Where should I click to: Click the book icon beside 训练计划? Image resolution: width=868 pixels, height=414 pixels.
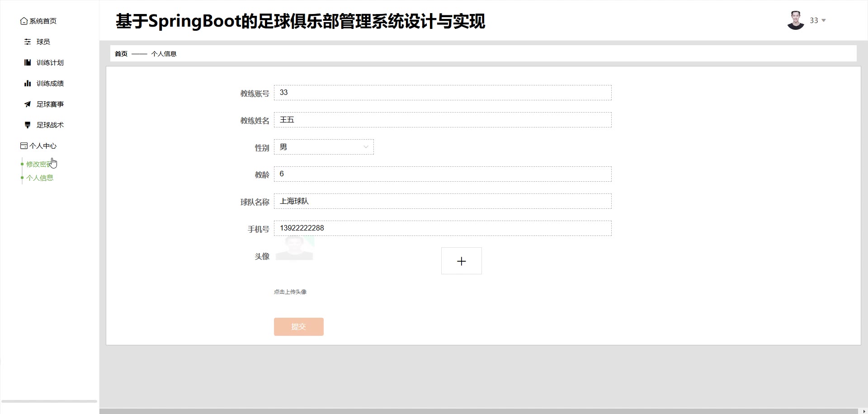coord(28,62)
